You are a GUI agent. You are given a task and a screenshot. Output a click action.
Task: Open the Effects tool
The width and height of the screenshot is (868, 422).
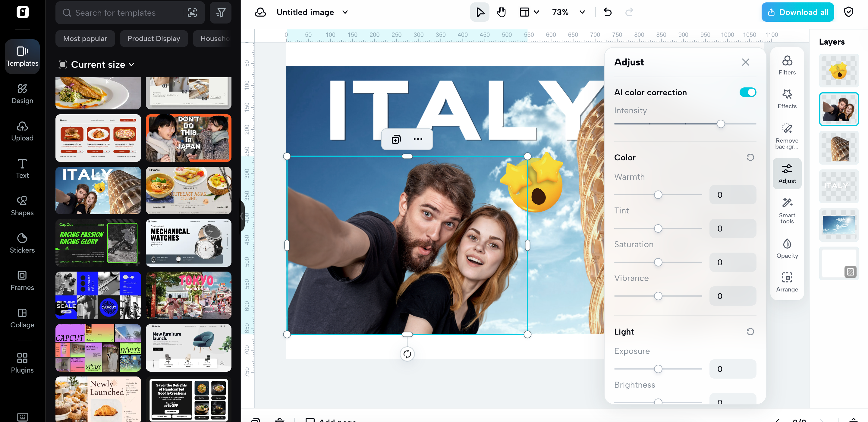pos(787,99)
